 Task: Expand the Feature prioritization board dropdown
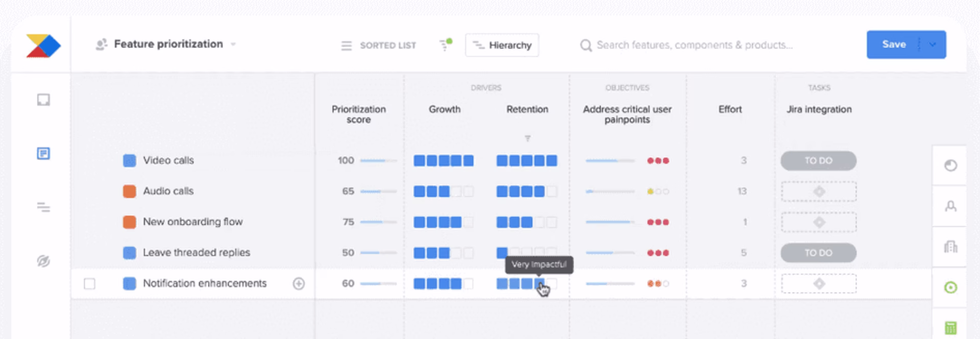pyautogui.click(x=233, y=44)
